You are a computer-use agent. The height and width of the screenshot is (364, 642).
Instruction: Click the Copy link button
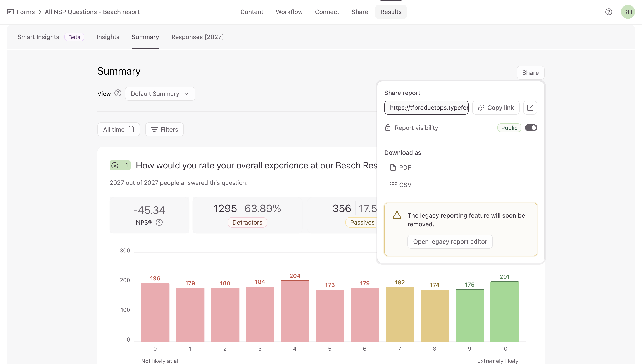[x=495, y=108]
